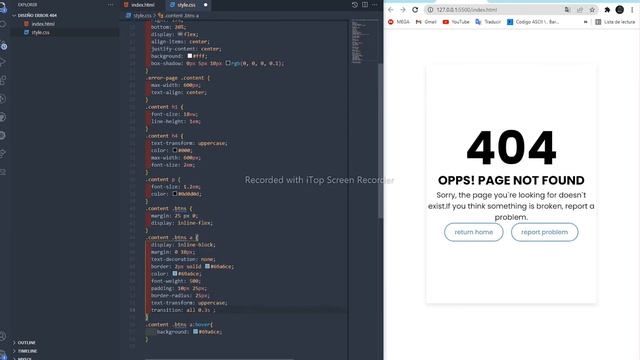Reload the browser page
640x360 pixels.
pos(415,10)
